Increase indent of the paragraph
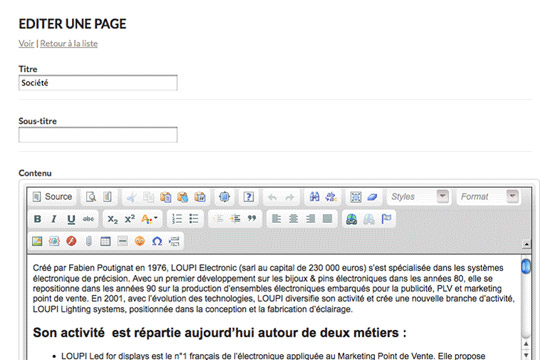Viewport: 540px width, 360px height. coord(235,219)
